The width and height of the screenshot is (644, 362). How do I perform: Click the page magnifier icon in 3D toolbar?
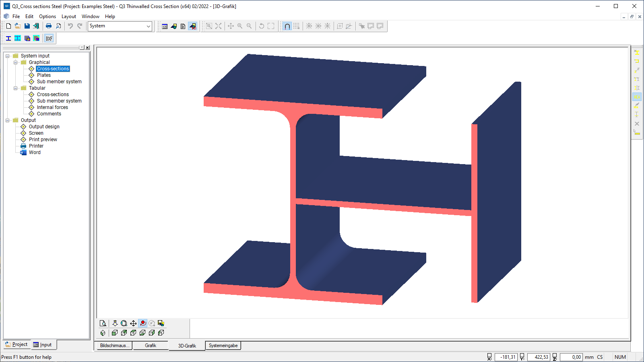click(x=103, y=323)
